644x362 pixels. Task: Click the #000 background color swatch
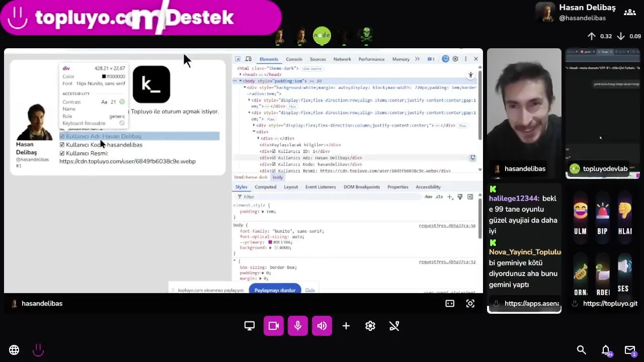[275, 248]
